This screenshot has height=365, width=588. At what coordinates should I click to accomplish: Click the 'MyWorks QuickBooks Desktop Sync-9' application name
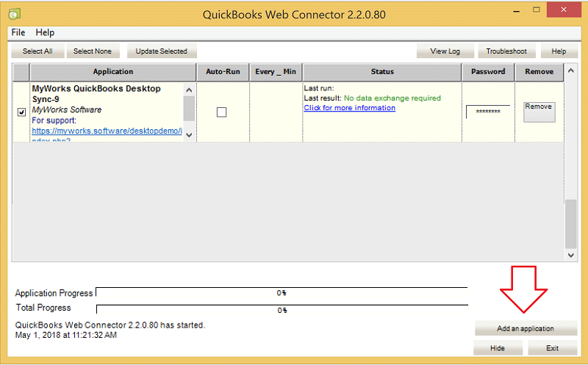pos(96,94)
